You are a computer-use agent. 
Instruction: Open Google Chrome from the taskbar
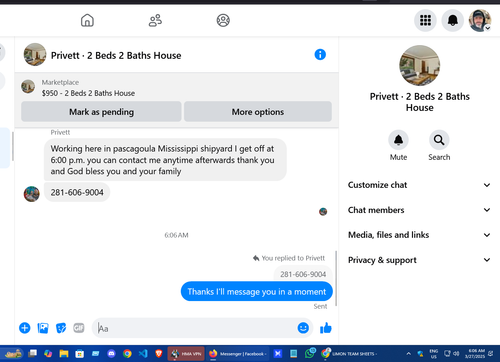127,354
